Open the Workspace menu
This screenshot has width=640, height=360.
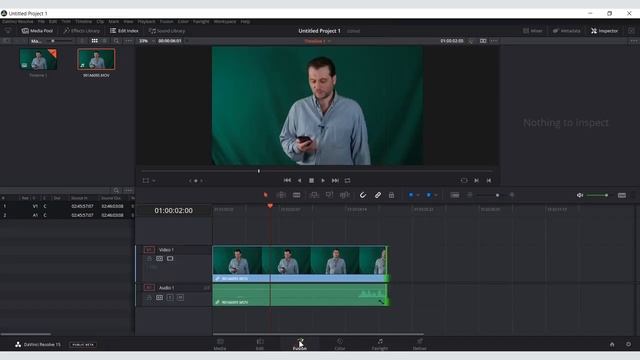tap(225, 22)
